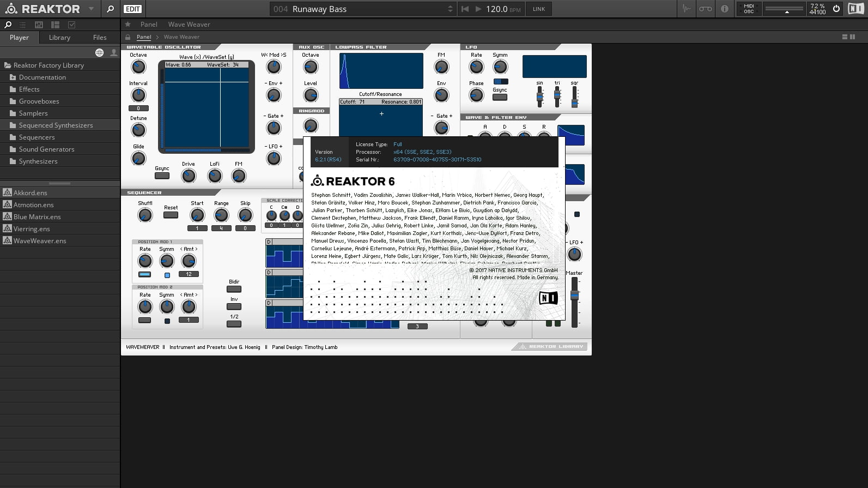The height and width of the screenshot is (488, 868).
Task: Open the layout blocks icon in the sidebar
Action: tap(55, 25)
